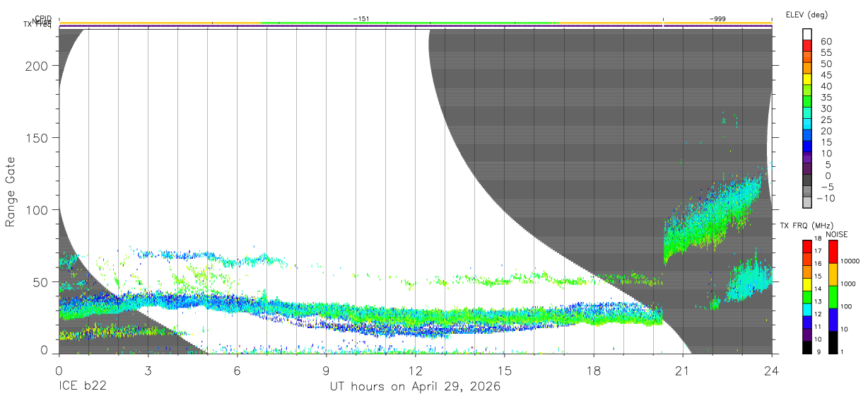
Task: Click the '10000' NOISE scale label
Action: coord(849,262)
